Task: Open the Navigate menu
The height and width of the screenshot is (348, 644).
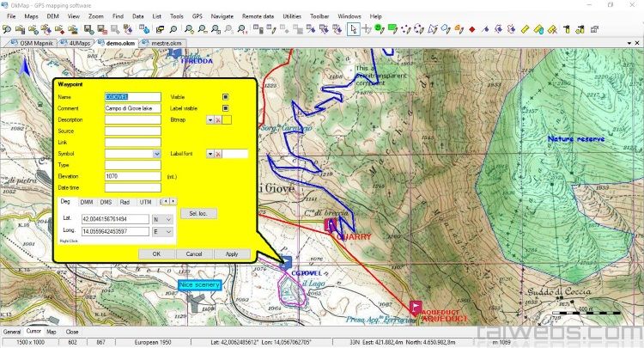Action: click(222, 16)
